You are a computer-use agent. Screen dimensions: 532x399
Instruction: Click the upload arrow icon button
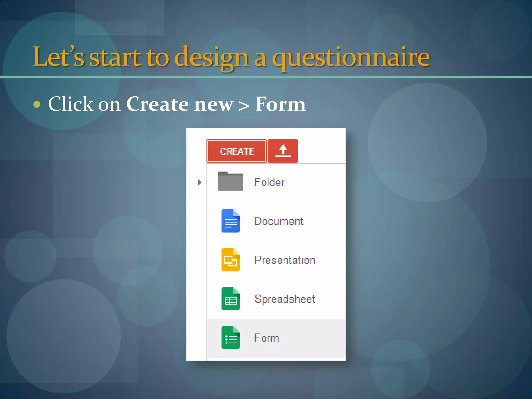click(283, 151)
